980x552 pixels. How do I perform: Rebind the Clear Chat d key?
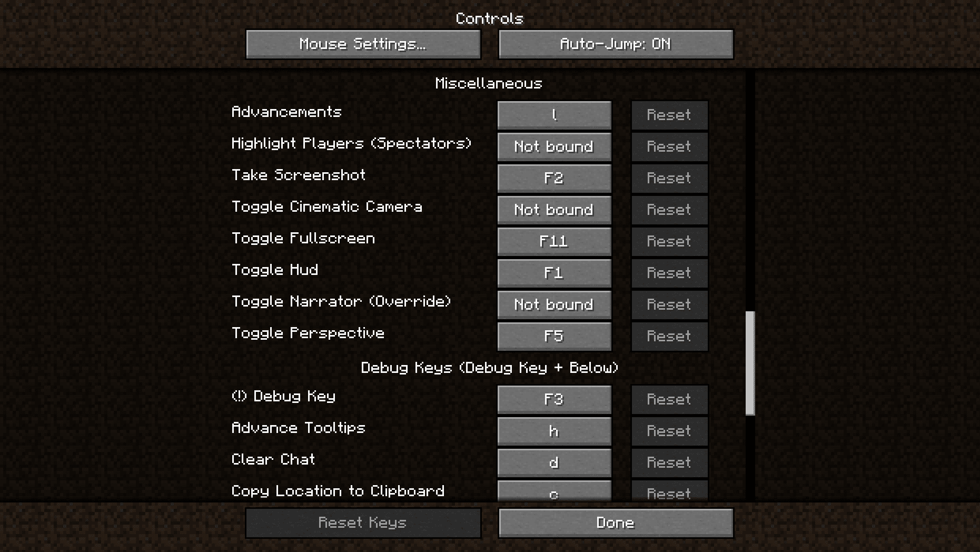point(554,462)
